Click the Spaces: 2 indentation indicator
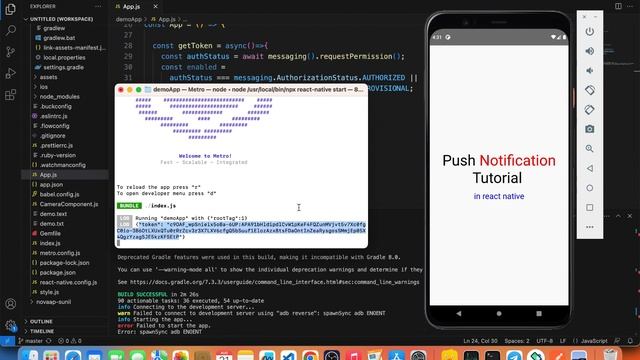Viewport: 640px width, 360px height. tap(517, 341)
